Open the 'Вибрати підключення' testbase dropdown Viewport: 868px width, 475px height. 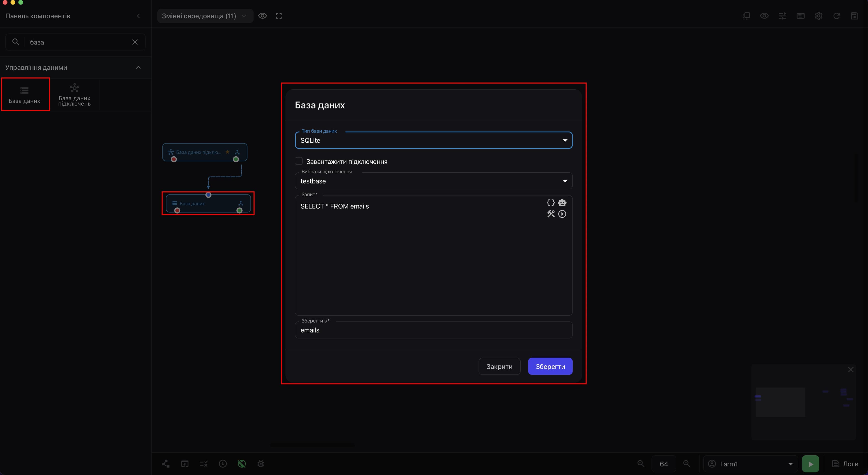(x=433, y=181)
